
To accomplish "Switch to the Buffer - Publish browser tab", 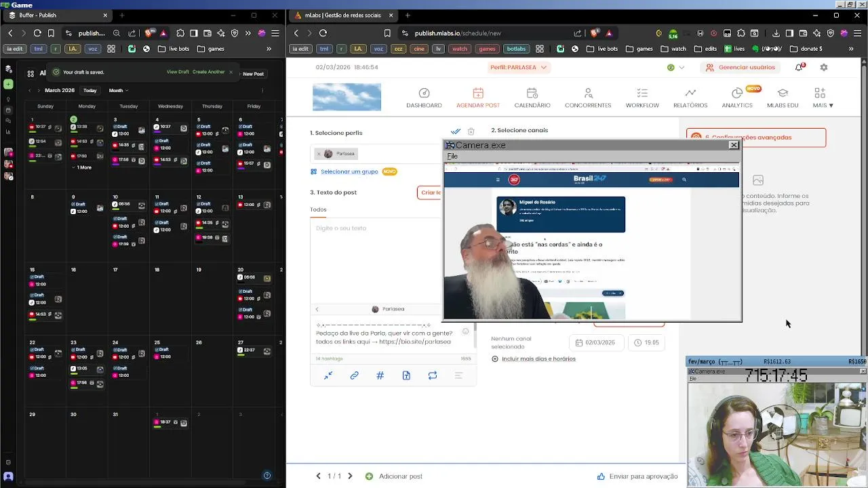I will pos(58,15).
